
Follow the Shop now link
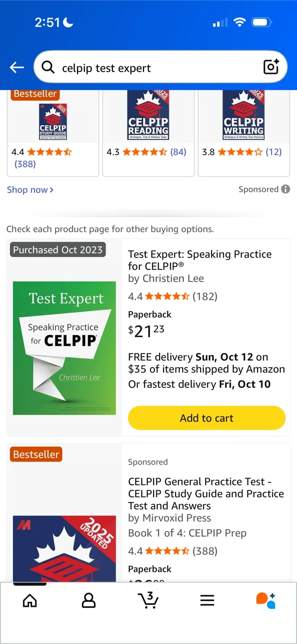tap(27, 190)
